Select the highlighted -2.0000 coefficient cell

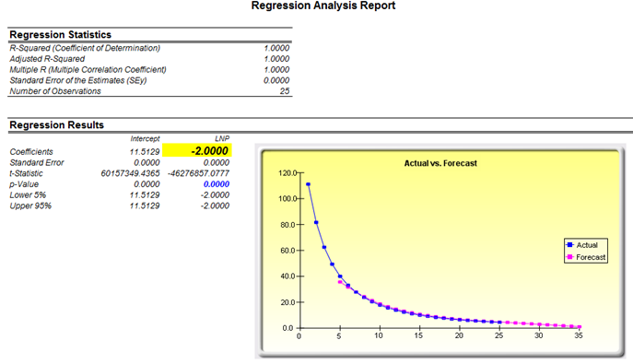click(x=197, y=150)
